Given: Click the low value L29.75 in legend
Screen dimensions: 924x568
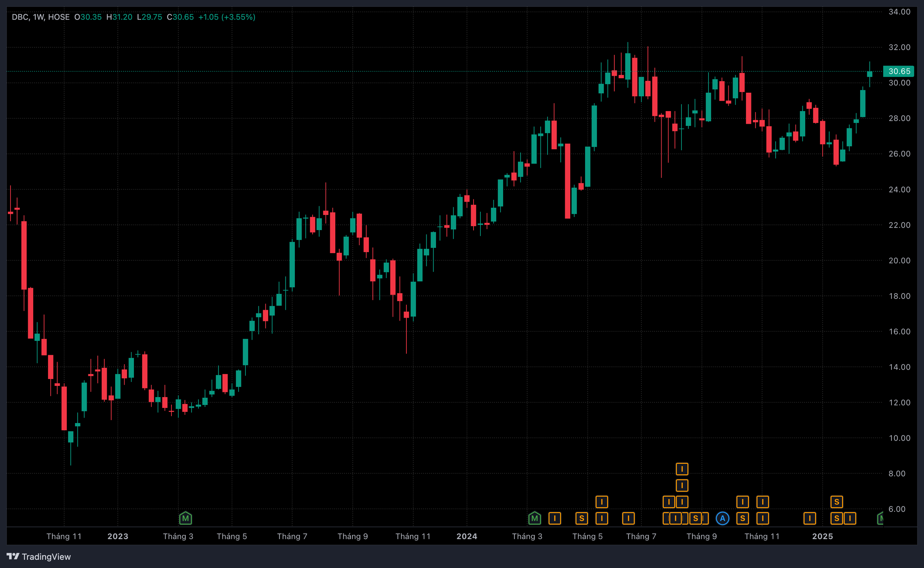Looking at the screenshot, I should point(150,17).
